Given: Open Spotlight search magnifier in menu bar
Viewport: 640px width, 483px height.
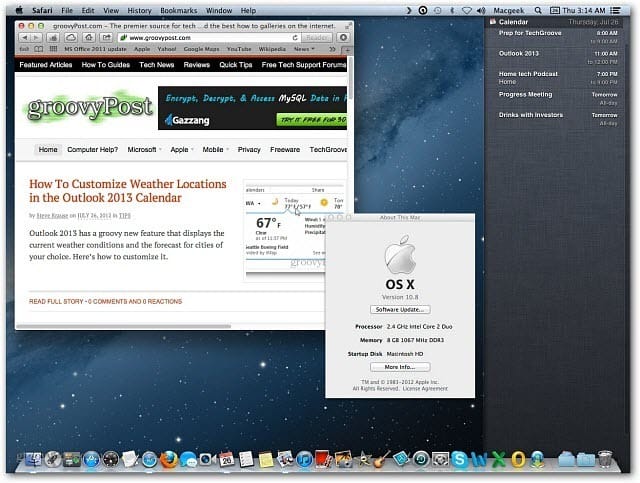Looking at the screenshot, I should tap(538, 11).
